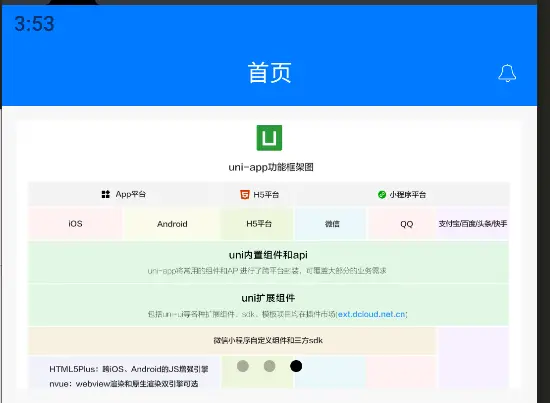This screenshot has width=550, height=403.
Task: Open the ext.dcloud.net.cn link
Action: point(371,314)
